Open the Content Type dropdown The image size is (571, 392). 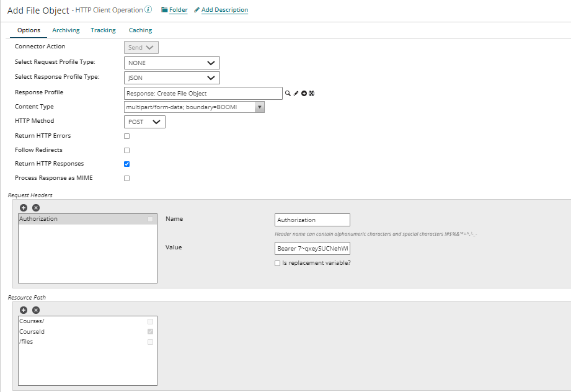tap(260, 106)
